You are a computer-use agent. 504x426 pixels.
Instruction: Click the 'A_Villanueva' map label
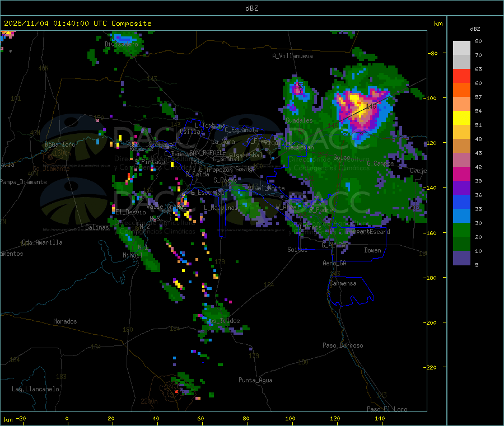click(x=292, y=56)
